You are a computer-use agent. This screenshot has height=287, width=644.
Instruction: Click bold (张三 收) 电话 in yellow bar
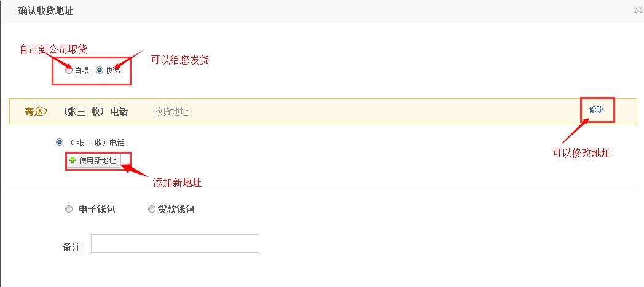coord(95,111)
